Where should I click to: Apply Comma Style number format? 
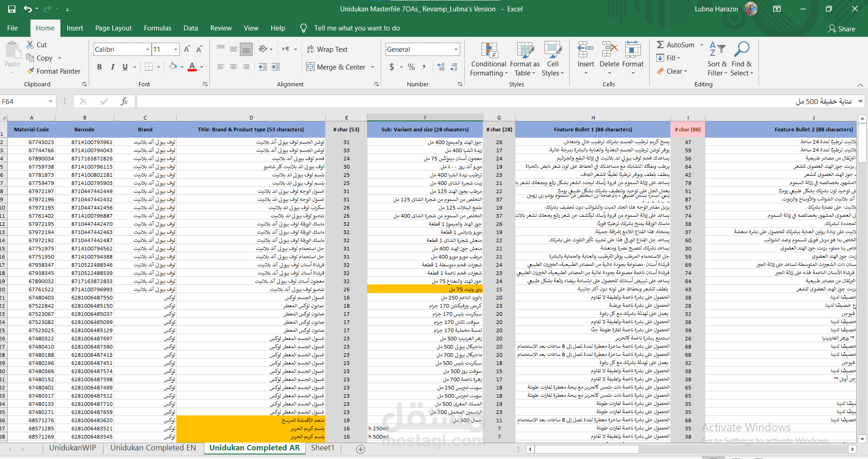pos(424,67)
